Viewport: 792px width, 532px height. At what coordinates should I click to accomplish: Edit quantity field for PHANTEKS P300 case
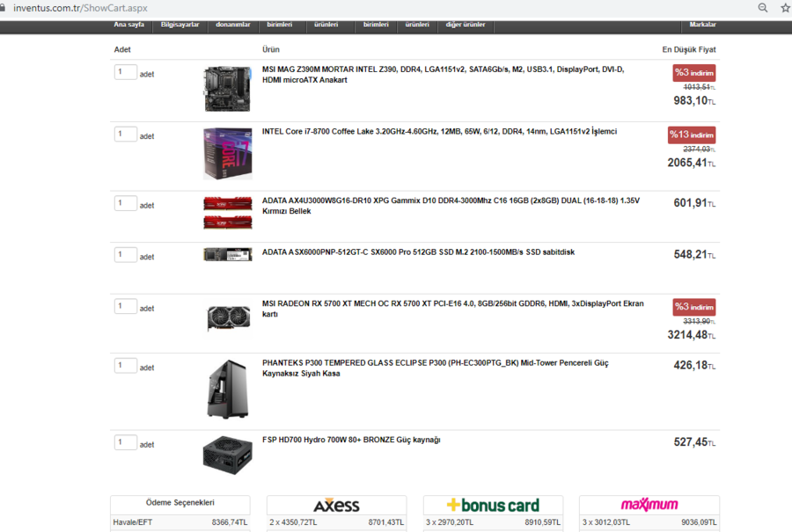125,366
